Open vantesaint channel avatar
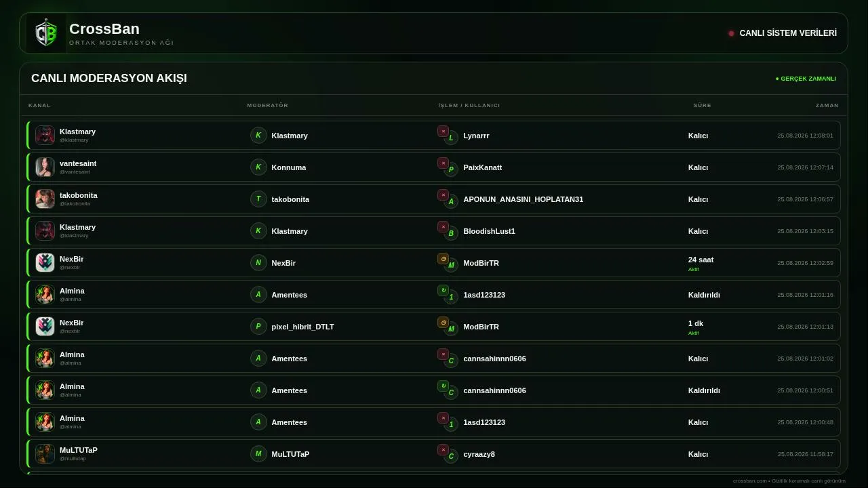868x488 pixels. pyautogui.click(x=45, y=167)
